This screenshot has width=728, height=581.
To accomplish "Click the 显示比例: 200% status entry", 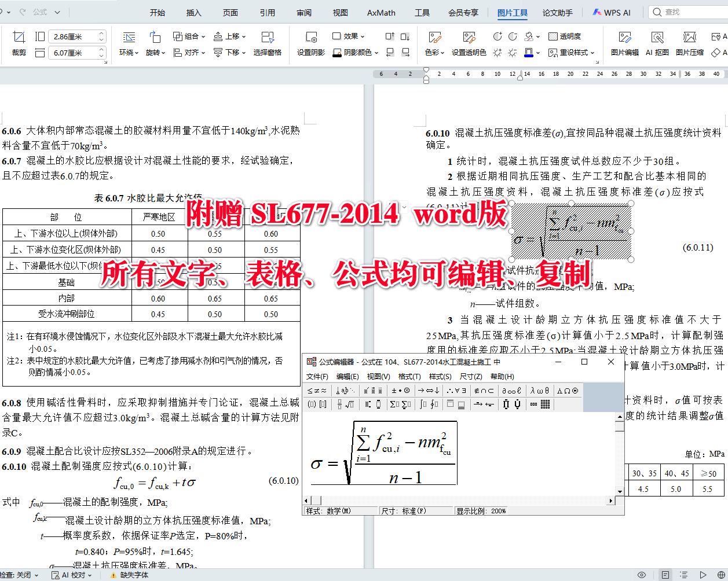I will [x=481, y=511].
